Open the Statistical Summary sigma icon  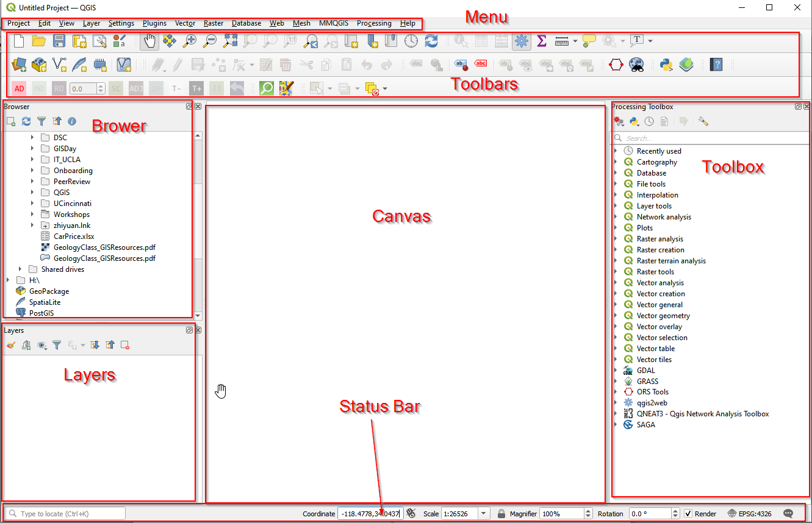[x=541, y=41]
